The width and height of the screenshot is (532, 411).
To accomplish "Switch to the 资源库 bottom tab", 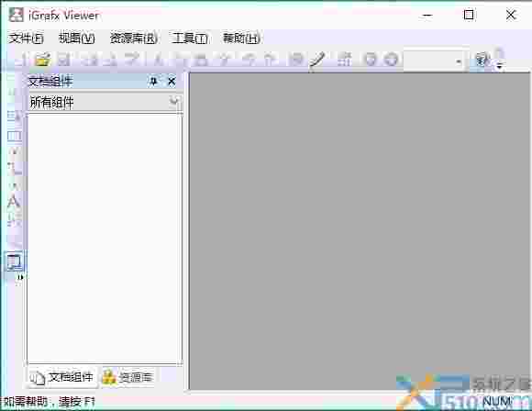I will [x=128, y=377].
